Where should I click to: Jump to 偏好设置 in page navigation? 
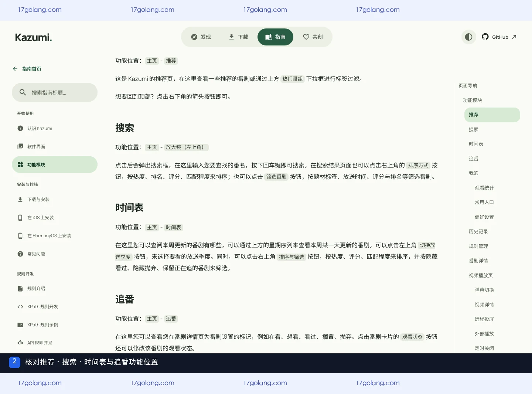coord(484,217)
